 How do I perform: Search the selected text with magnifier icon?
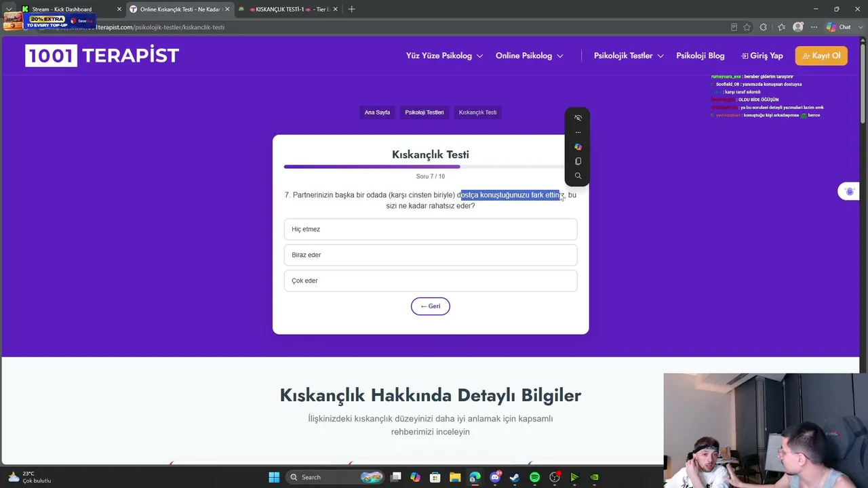tap(578, 176)
